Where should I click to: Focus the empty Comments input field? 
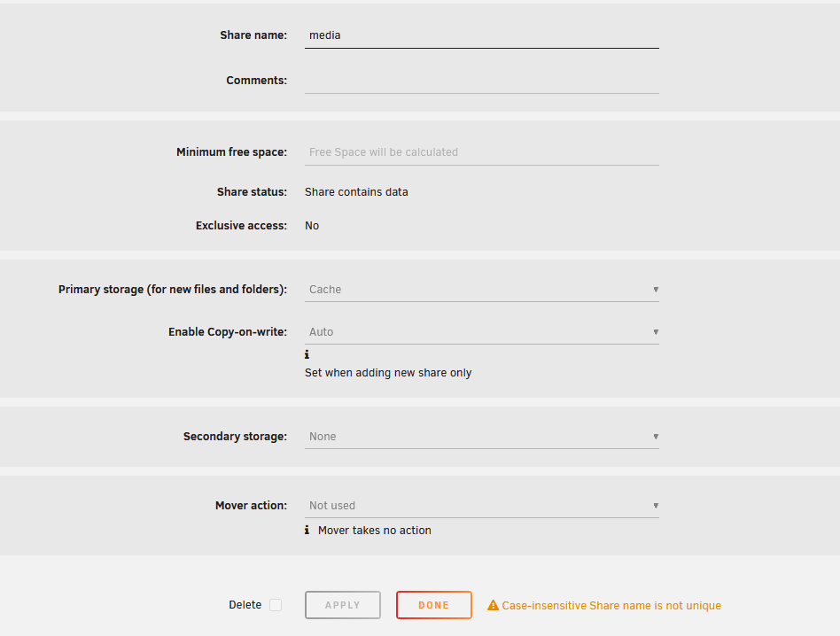coord(482,81)
